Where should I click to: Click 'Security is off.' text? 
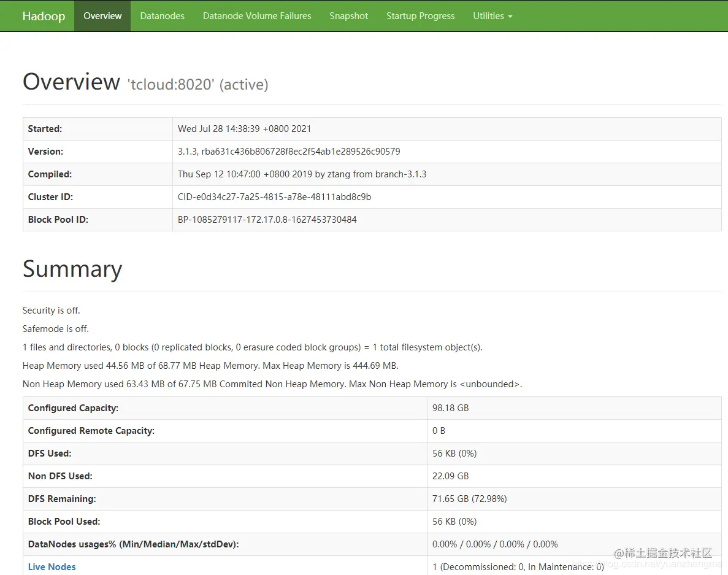51,311
